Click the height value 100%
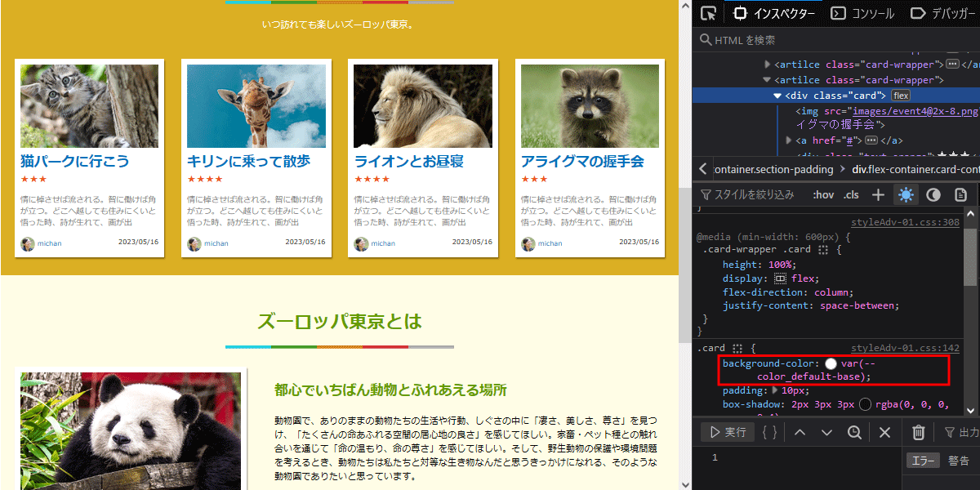Viewport: 980px width, 490px height. (782, 265)
